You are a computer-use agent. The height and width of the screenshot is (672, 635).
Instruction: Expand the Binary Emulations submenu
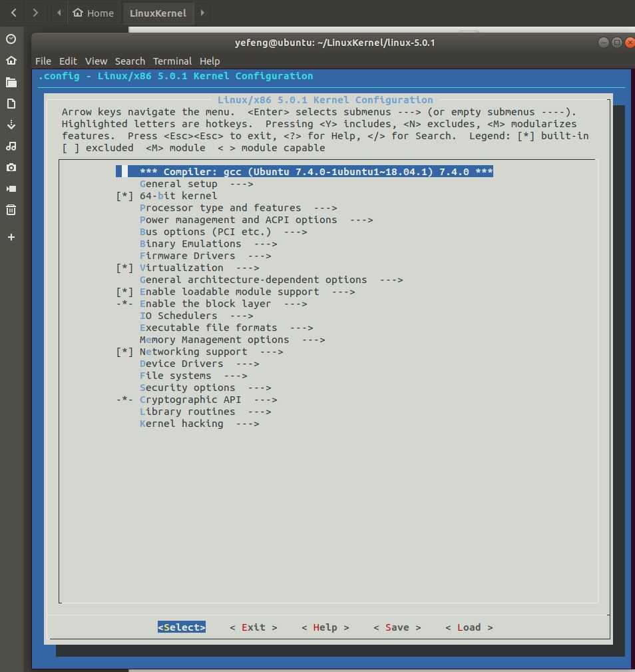click(208, 244)
